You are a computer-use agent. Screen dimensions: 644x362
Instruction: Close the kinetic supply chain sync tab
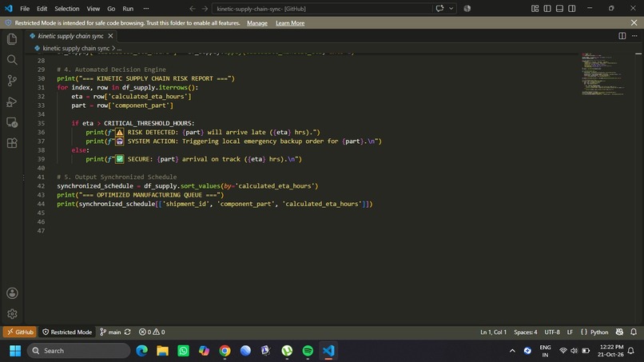tap(110, 36)
